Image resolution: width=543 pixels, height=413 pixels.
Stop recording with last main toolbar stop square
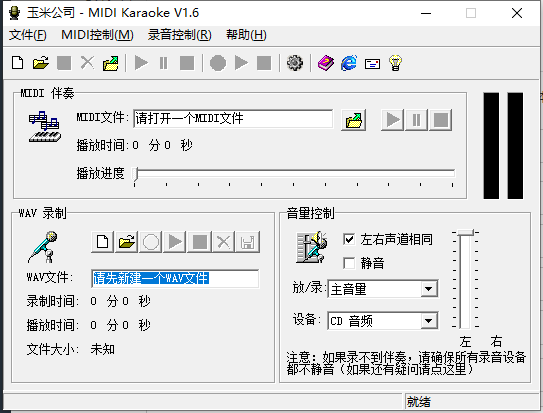tap(264, 63)
